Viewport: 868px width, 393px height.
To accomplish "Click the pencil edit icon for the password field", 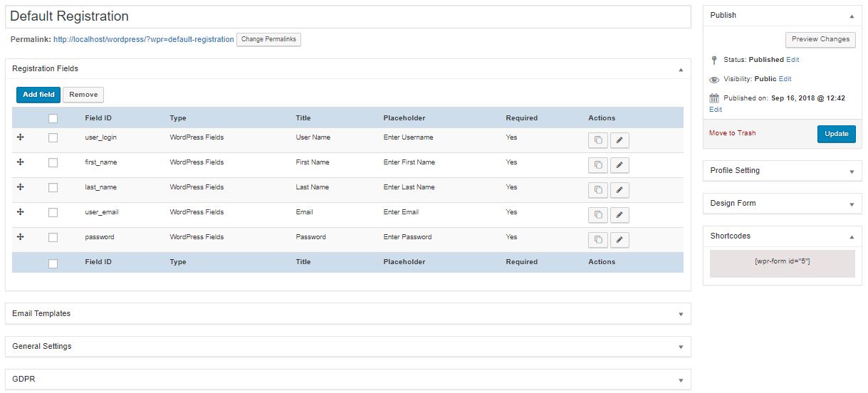I will pos(619,240).
